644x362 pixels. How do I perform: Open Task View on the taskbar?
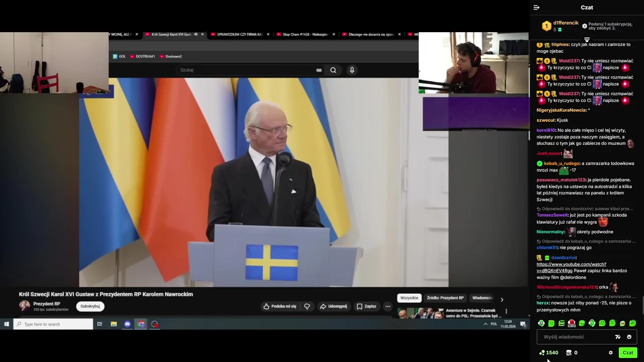coord(100,324)
